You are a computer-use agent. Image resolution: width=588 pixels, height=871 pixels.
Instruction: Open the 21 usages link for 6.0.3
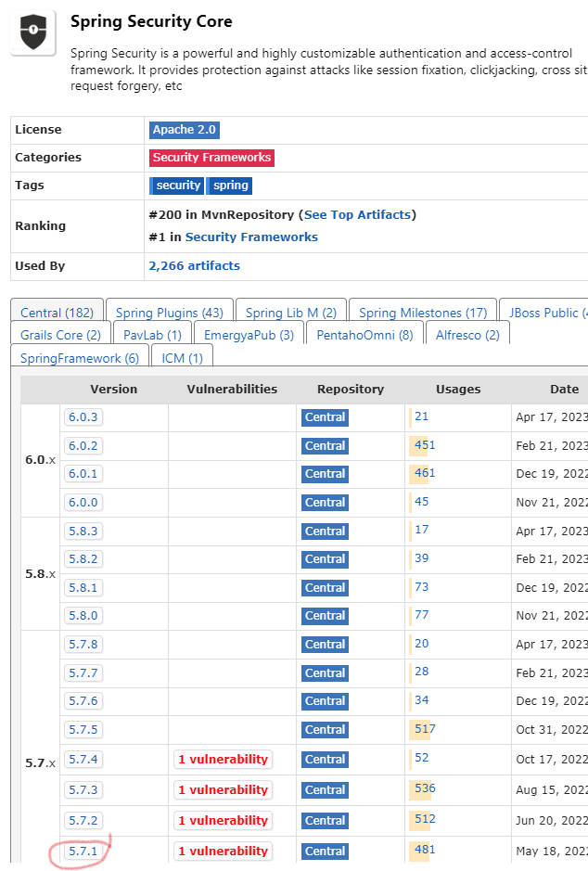point(421,416)
